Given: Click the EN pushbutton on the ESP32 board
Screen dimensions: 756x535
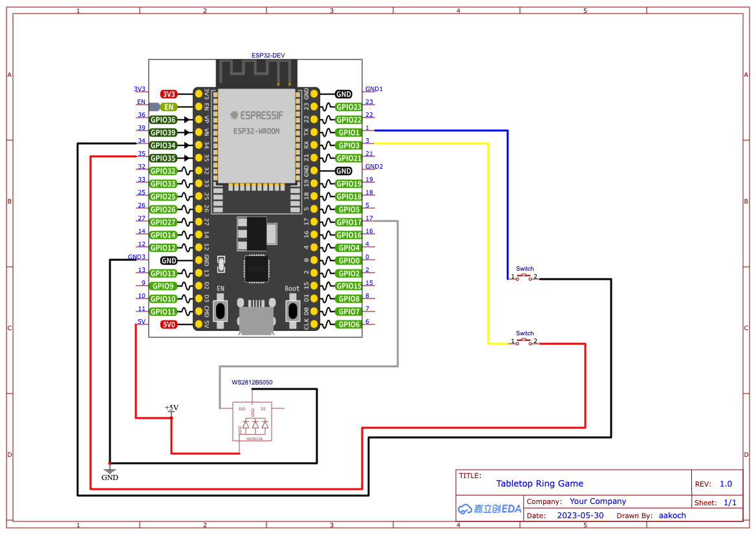Looking at the screenshot, I should (221, 311).
